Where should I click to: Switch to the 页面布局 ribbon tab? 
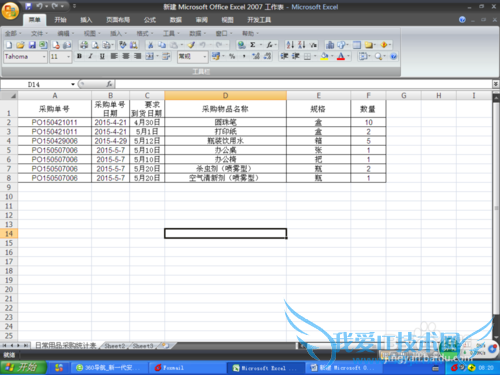[x=118, y=20]
